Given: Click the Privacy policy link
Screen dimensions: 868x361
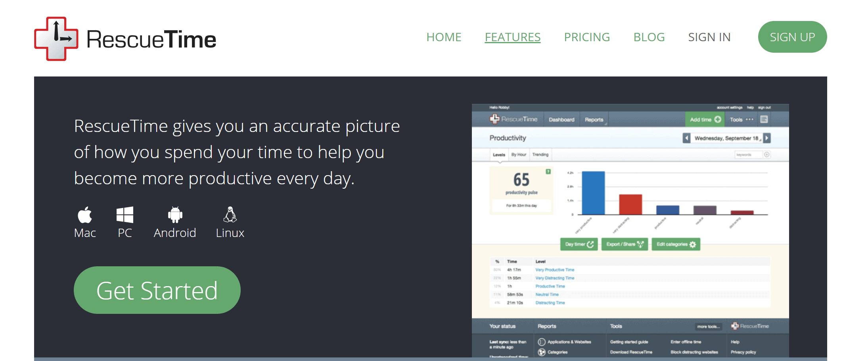Looking at the screenshot, I should pos(743,352).
